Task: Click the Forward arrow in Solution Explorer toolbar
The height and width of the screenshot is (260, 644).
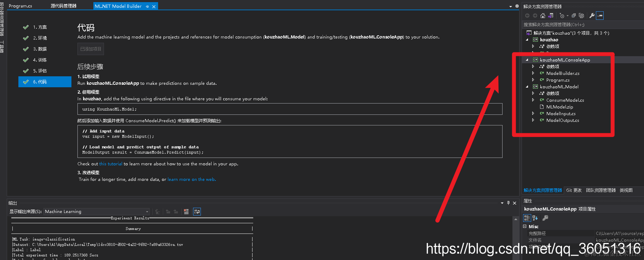Action: click(x=535, y=16)
